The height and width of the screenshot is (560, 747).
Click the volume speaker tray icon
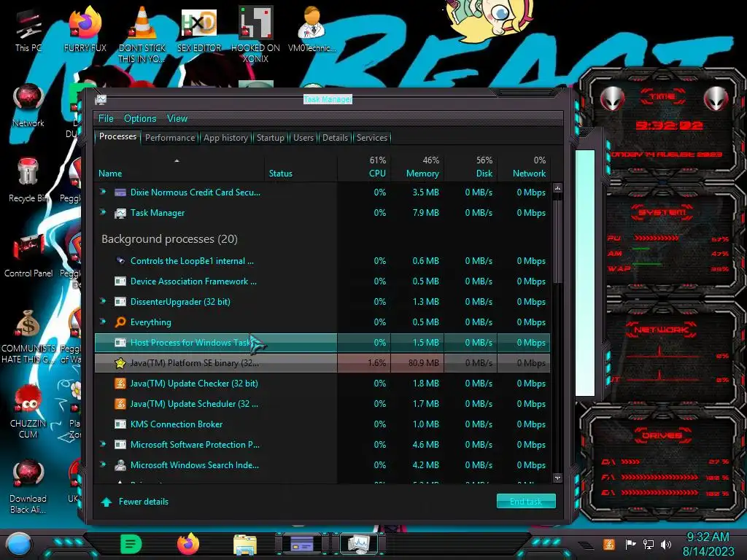tap(666, 544)
